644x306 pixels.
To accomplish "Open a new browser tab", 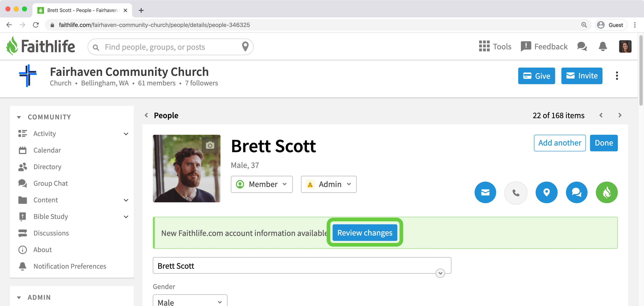I will [141, 10].
